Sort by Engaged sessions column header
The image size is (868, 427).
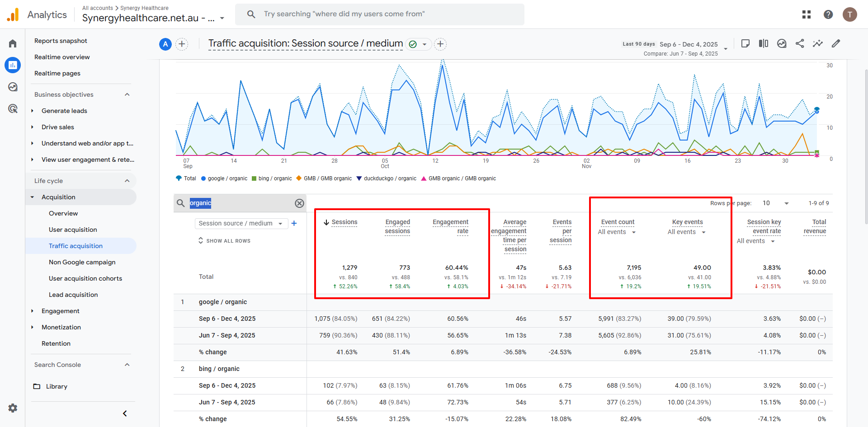point(397,227)
